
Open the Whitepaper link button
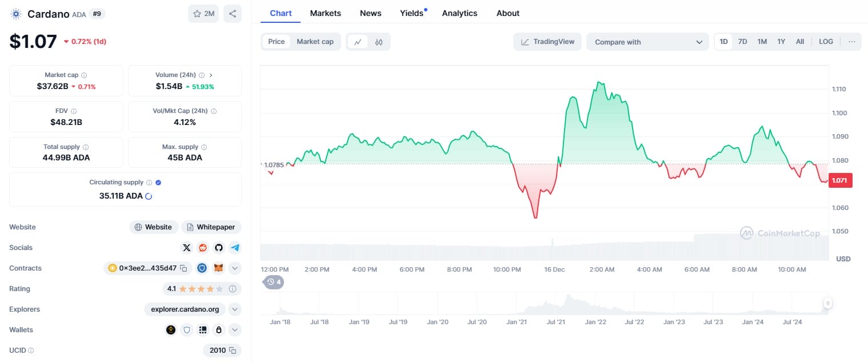211,227
